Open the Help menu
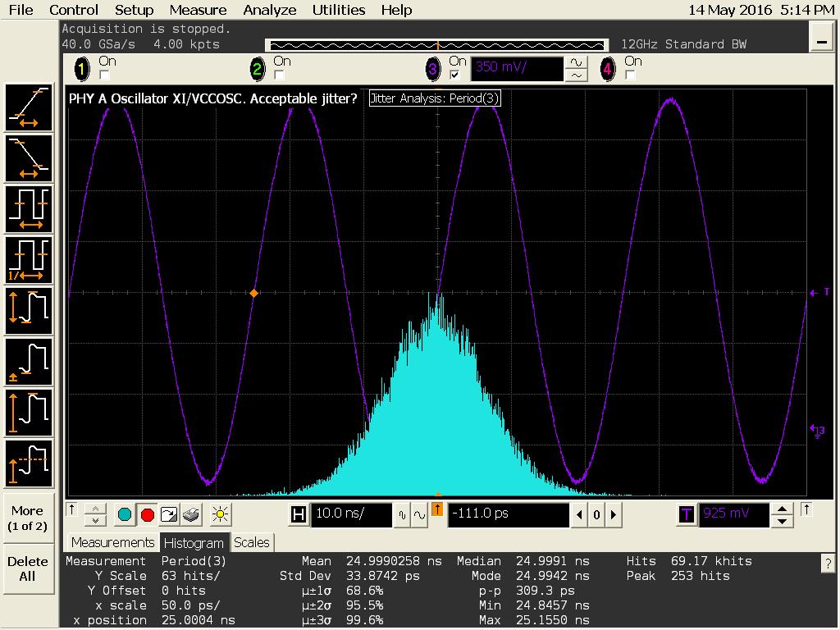Viewport: 840px width, 630px height. click(396, 10)
